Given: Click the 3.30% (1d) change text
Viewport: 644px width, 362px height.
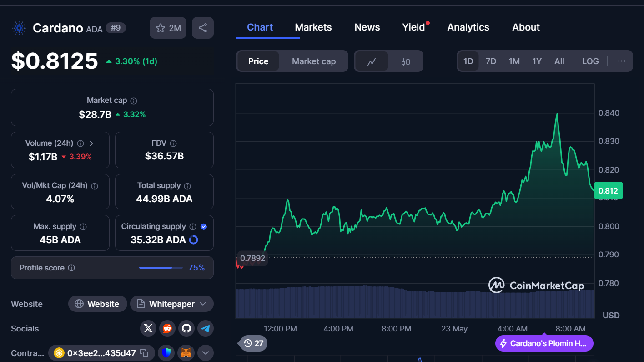Looking at the screenshot, I should coord(136,61).
